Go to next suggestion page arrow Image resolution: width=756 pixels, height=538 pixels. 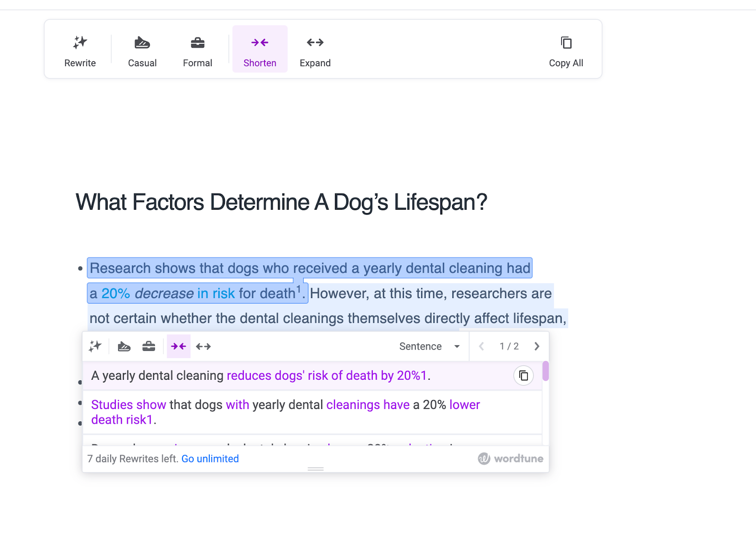click(537, 346)
